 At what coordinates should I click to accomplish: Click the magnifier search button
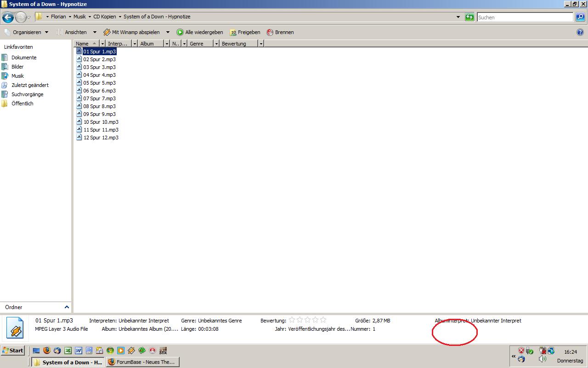(580, 17)
